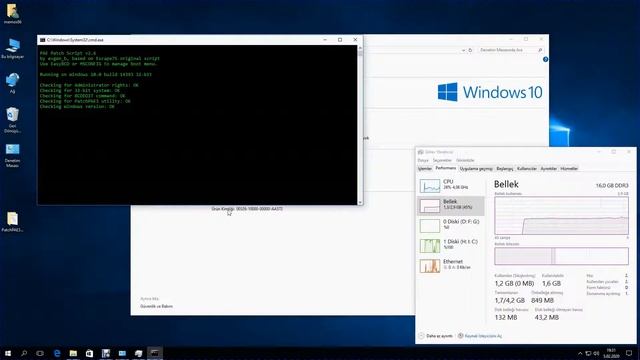Screen dimensions: 640x360
Task: Click the Ürün Kimliği product ID text
Action: [247, 209]
